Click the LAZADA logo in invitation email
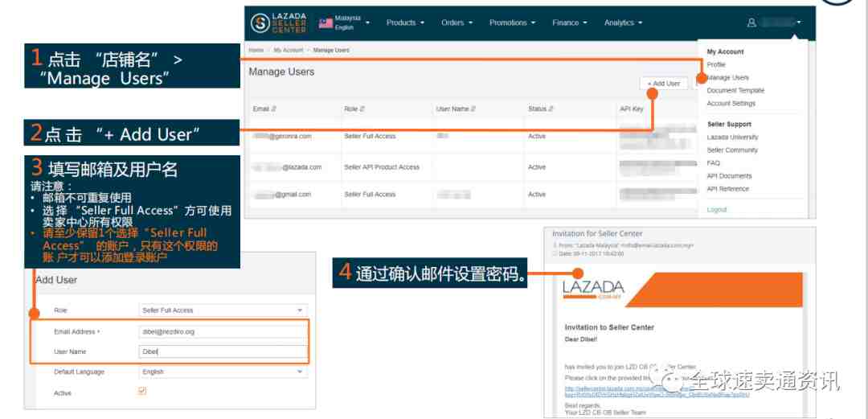 [x=593, y=290]
